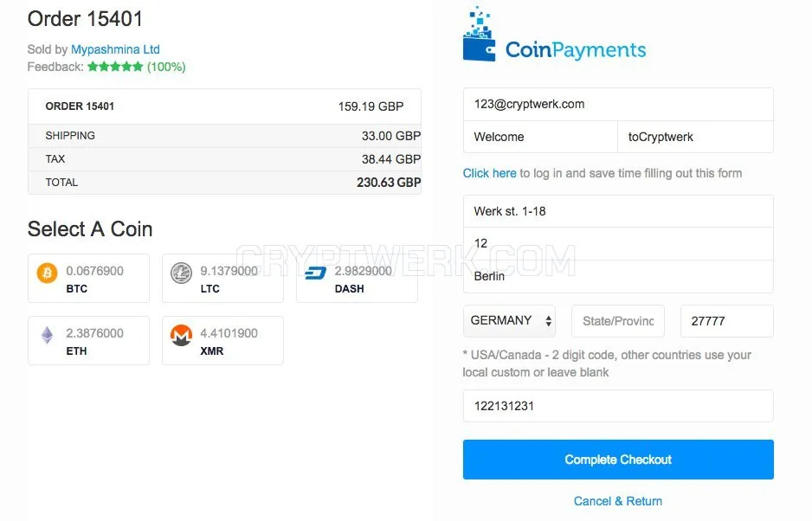Select the Ethereum ETH diamond icon
This screenshot has height=521, width=812.
pyautogui.click(x=47, y=335)
